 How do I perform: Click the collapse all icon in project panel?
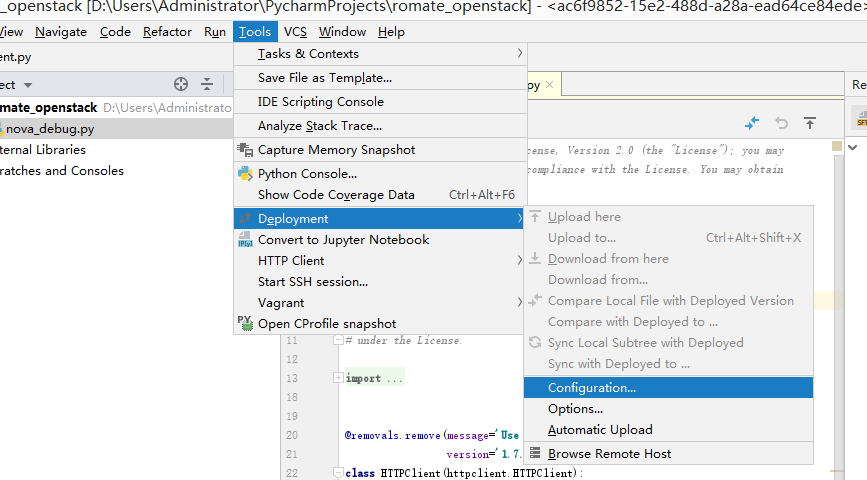tap(207, 84)
